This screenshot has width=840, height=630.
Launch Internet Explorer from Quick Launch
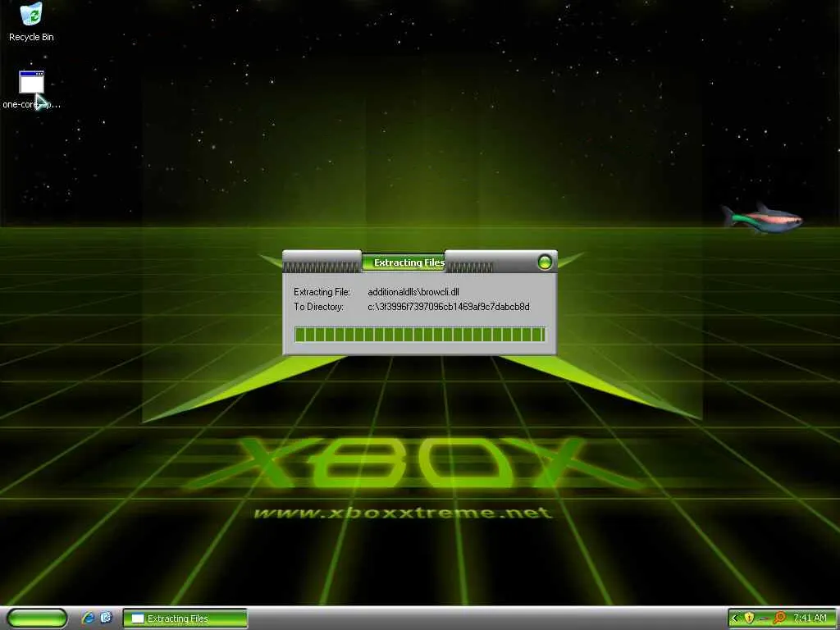[89, 619]
